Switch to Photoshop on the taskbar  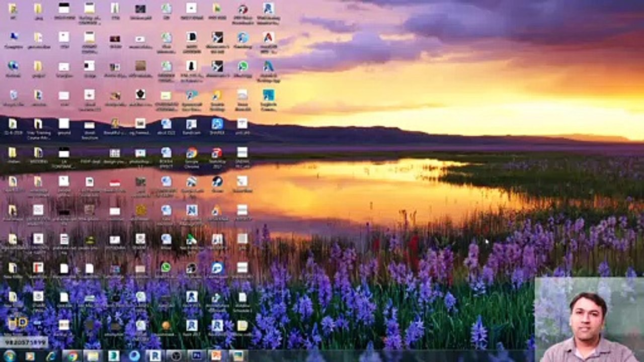(x=196, y=356)
